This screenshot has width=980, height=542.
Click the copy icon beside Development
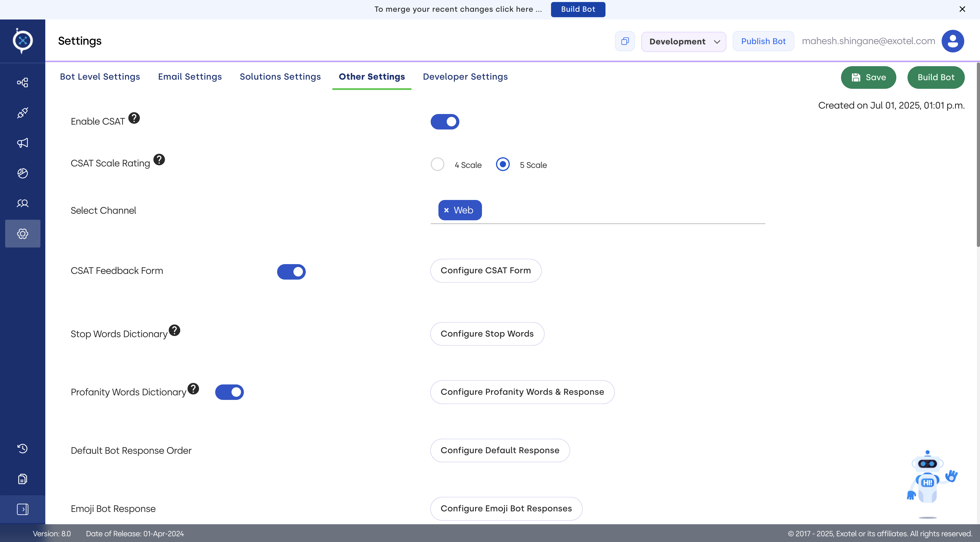625,41
